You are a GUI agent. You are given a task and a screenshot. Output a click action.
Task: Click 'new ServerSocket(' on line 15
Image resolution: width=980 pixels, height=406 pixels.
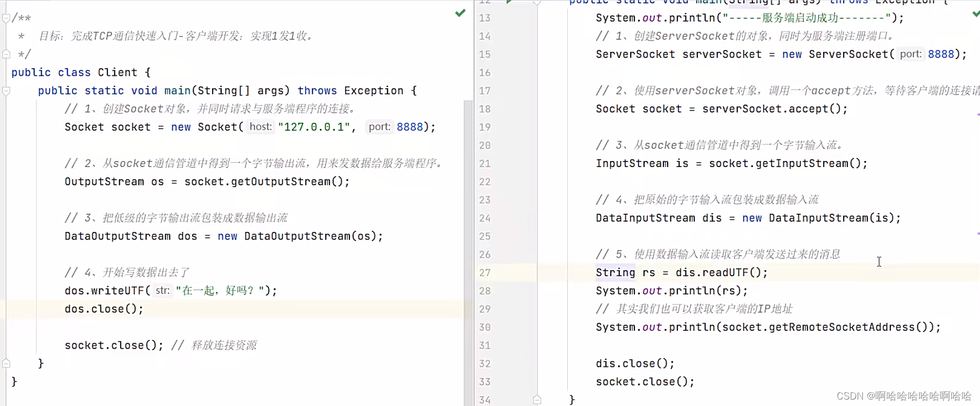pos(838,54)
